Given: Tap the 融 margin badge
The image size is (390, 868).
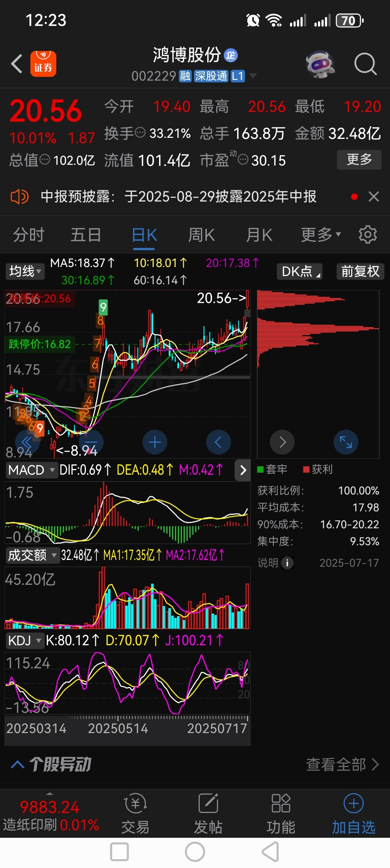Looking at the screenshot, I should point(185,76).
